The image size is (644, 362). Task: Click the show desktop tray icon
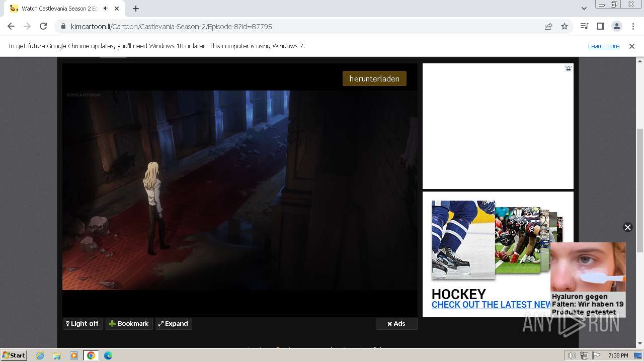pyautogui.click(x=638, y=355)
